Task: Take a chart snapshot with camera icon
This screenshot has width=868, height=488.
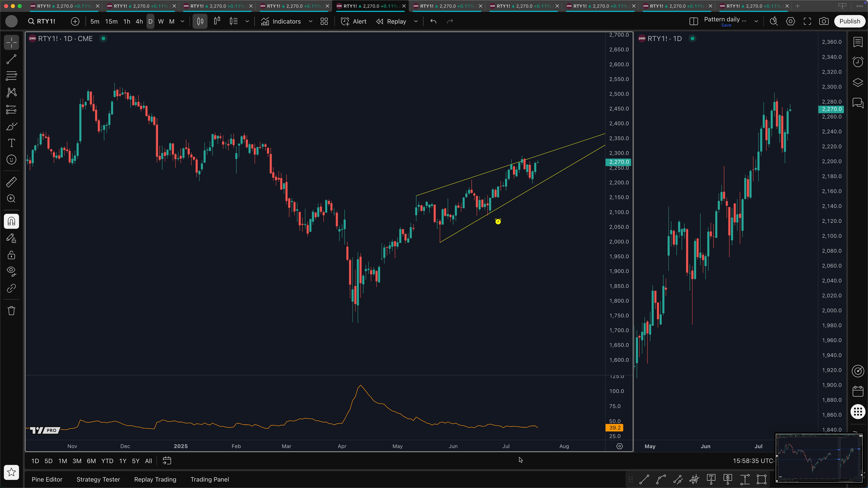Action: click(x=824, y=21)
